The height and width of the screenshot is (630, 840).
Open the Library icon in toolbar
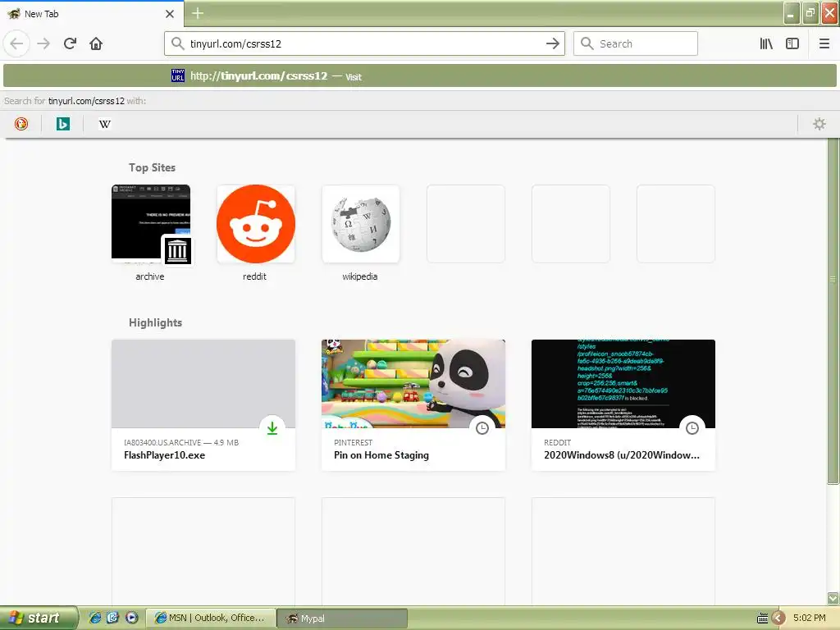click(x=766, y=43)
